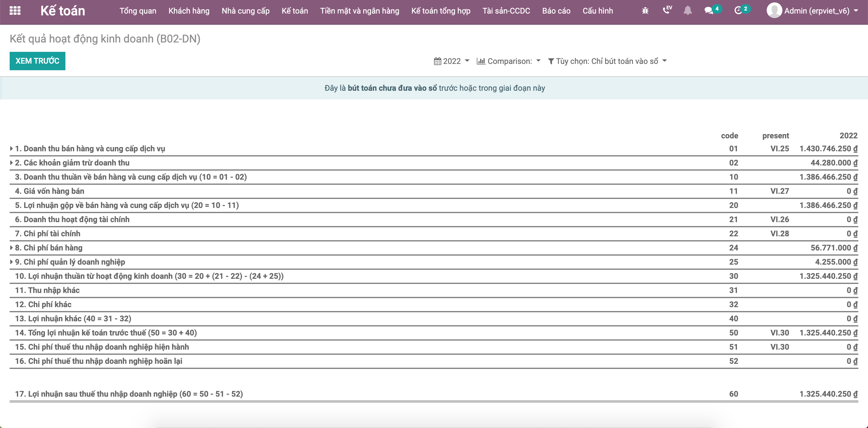
Task: Click the notification bell icon
Action: pyautogui.click(x=687, y=11)
